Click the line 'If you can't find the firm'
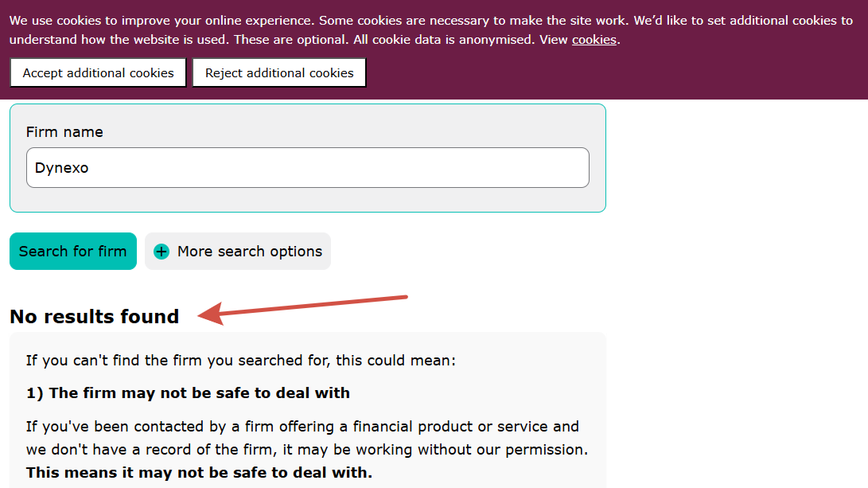The width and height of the screenshot is (868, 488). pyautogui.click(x=241, y=361)
